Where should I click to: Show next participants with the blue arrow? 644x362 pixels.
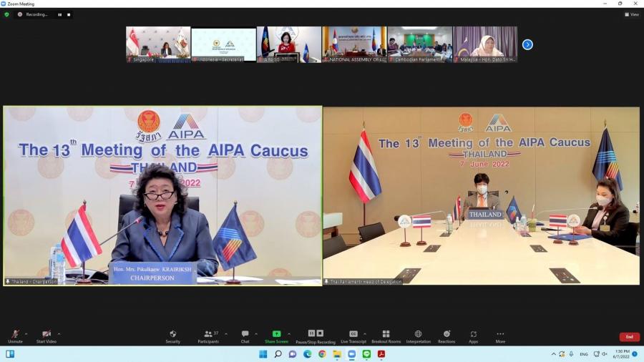point(527,44)
